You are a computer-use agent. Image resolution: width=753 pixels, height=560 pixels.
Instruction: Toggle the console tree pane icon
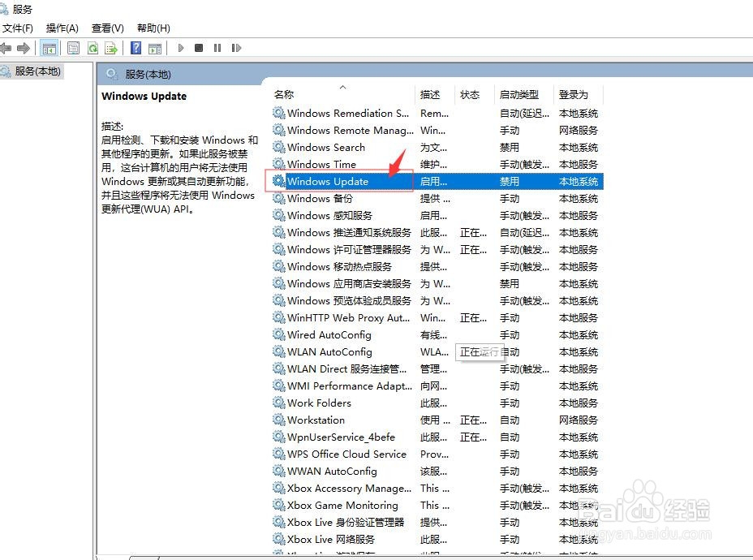49,47
